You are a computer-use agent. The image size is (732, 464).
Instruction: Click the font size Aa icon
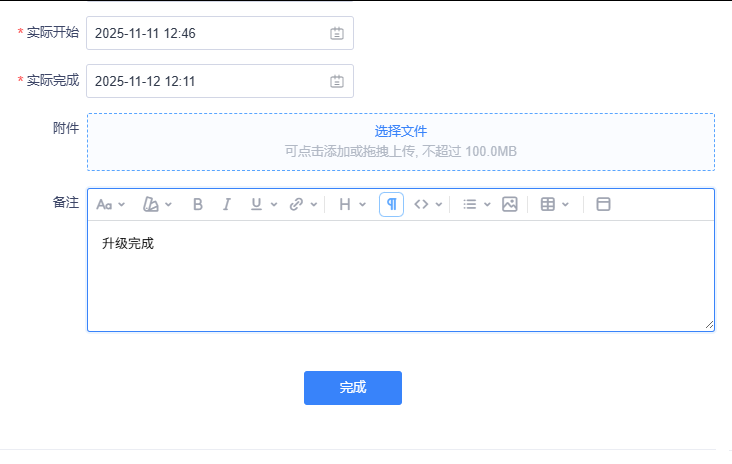coord(104,204)
